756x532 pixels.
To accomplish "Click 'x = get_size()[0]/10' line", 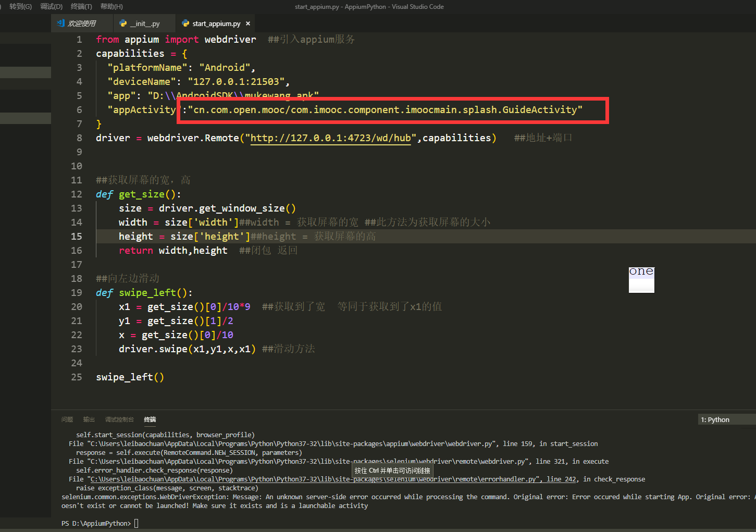I will point(176,335).
